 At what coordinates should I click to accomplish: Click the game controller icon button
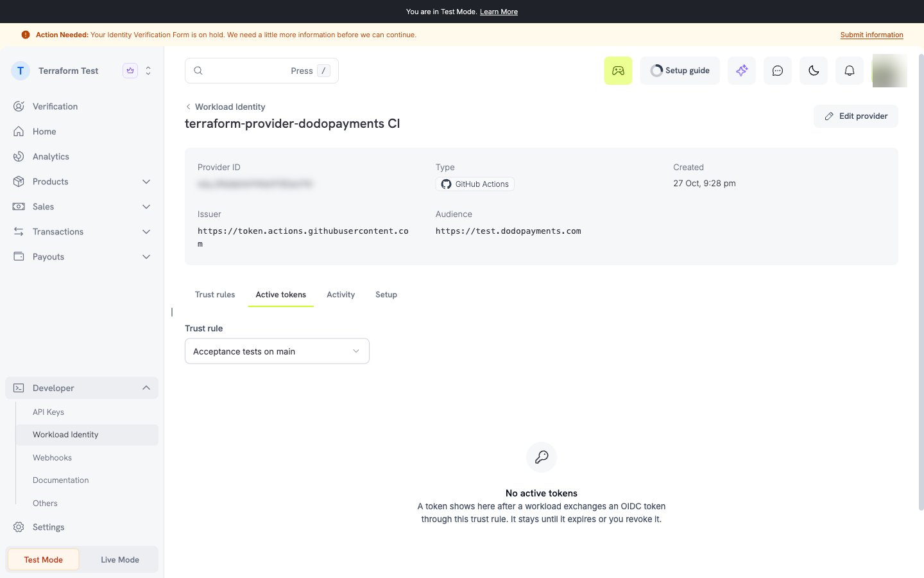pyautogui.click(x=618, y=71)
